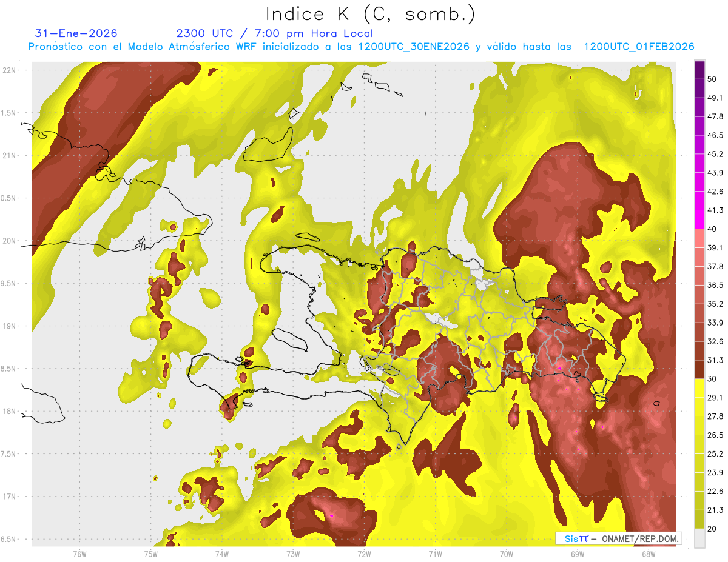Viewport: 728px width, 562px height.
Task: Click legend value '45.2'
Action: (715, 154)
